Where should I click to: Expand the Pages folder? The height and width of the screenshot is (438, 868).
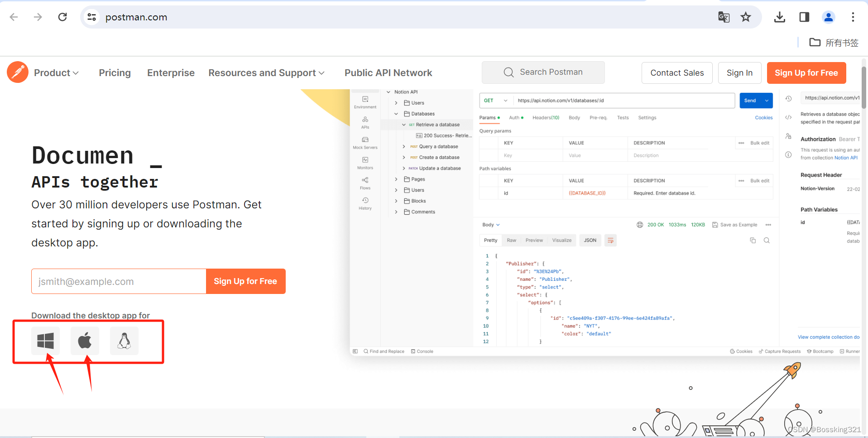pos(396,179)
